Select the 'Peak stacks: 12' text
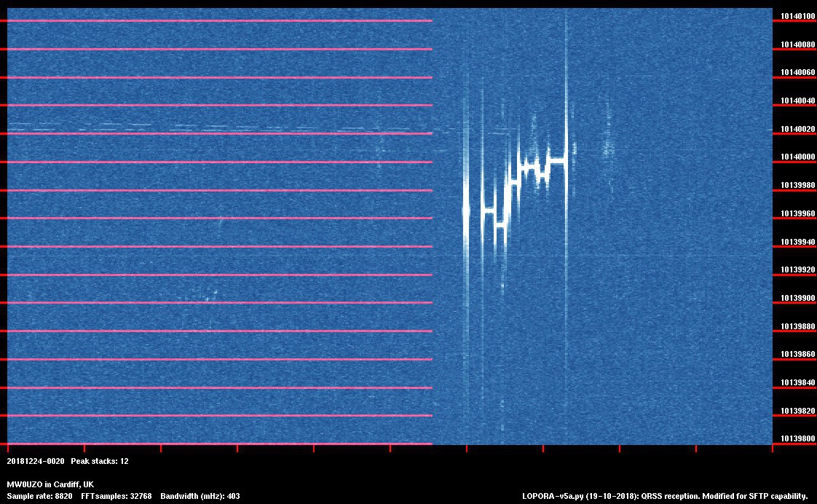 [x=100, y=461]
